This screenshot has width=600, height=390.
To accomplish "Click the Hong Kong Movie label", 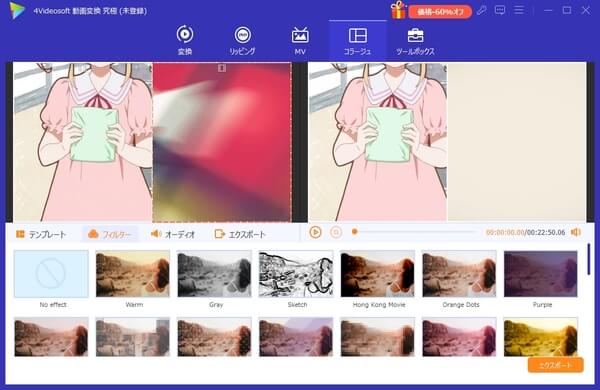I will (x=379, y=305).
